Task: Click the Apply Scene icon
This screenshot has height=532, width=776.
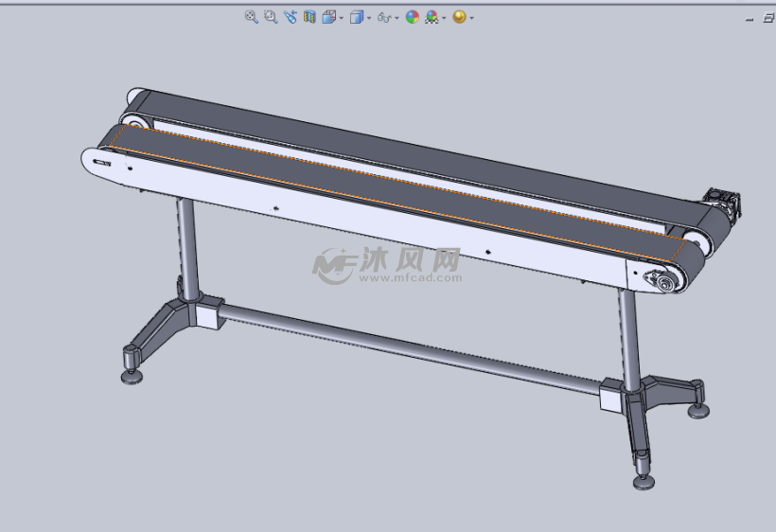Action: click(432, 17)
